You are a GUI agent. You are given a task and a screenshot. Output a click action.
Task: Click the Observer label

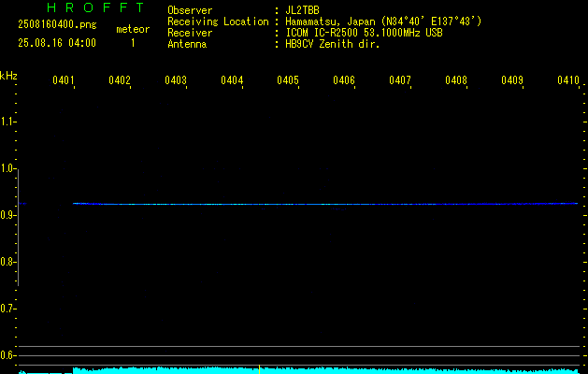pyautogui.click(x=190, y=10)
